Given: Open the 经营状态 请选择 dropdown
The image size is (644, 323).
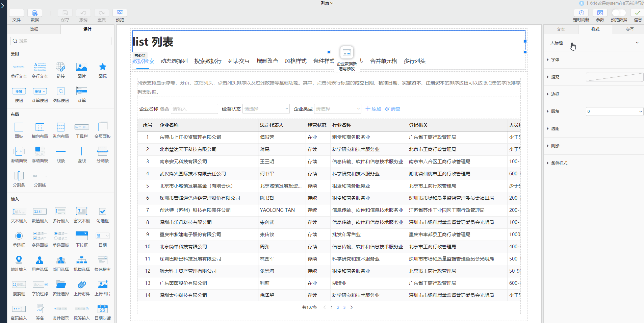Looking at the screenshot, I should [266, 108].
